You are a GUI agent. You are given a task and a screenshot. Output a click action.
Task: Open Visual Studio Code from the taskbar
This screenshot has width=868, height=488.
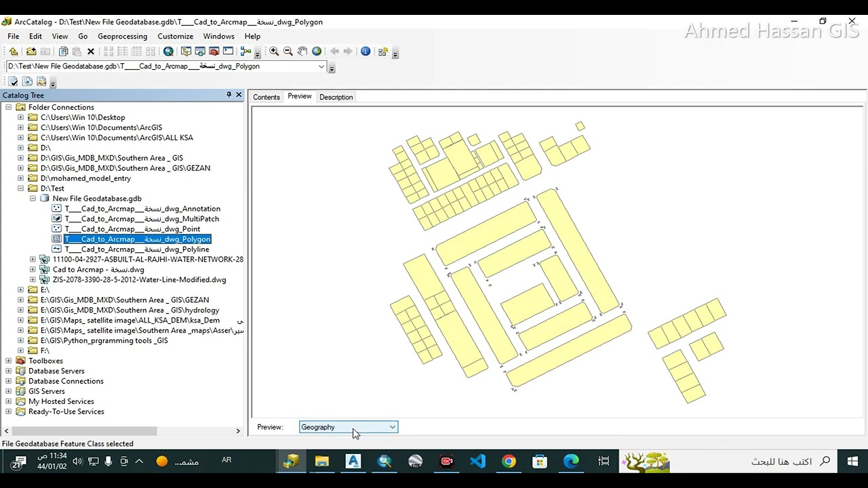tap(477, 462)
